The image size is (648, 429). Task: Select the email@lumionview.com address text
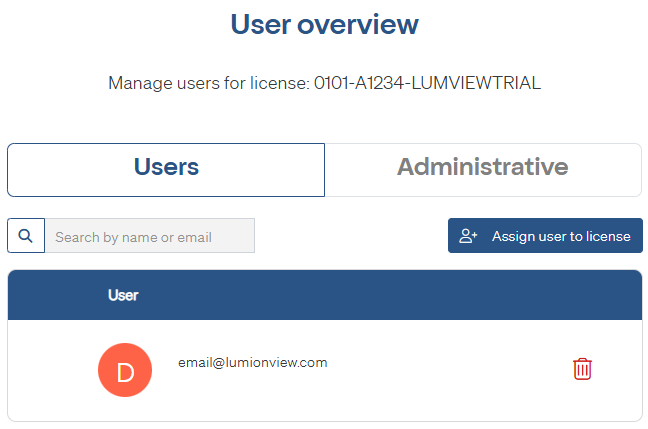[252, 362]
